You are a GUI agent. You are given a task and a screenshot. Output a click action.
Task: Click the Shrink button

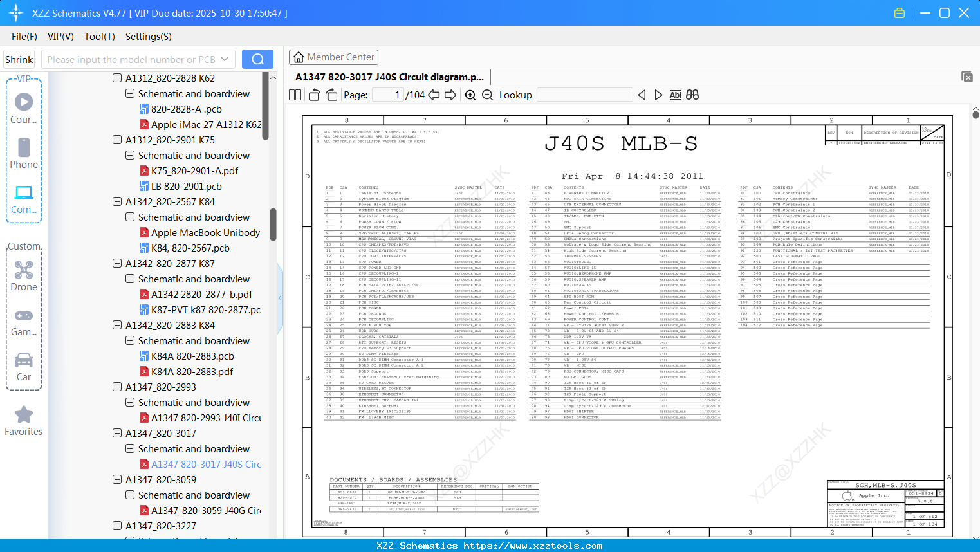[19, 59]
